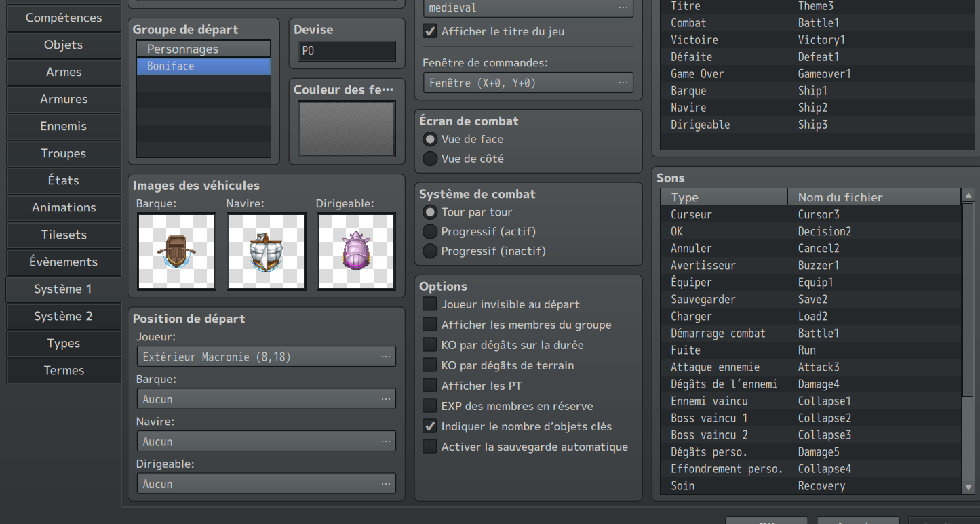Open the Barque start position ellipsis

[x=385, y=399]
